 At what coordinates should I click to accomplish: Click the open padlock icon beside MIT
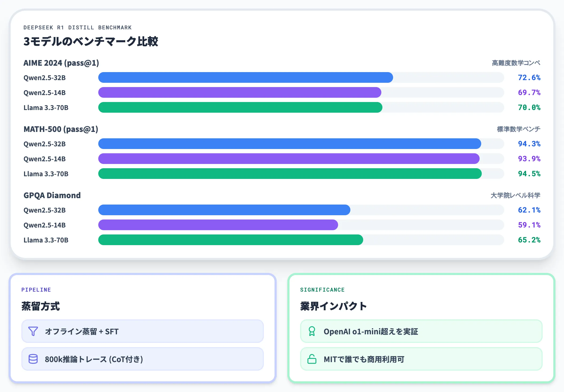312,359
